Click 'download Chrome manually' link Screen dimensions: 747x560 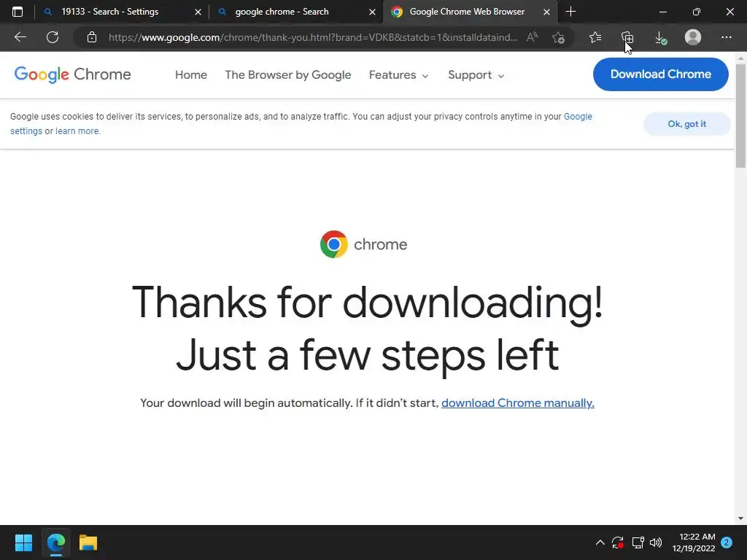517,402
